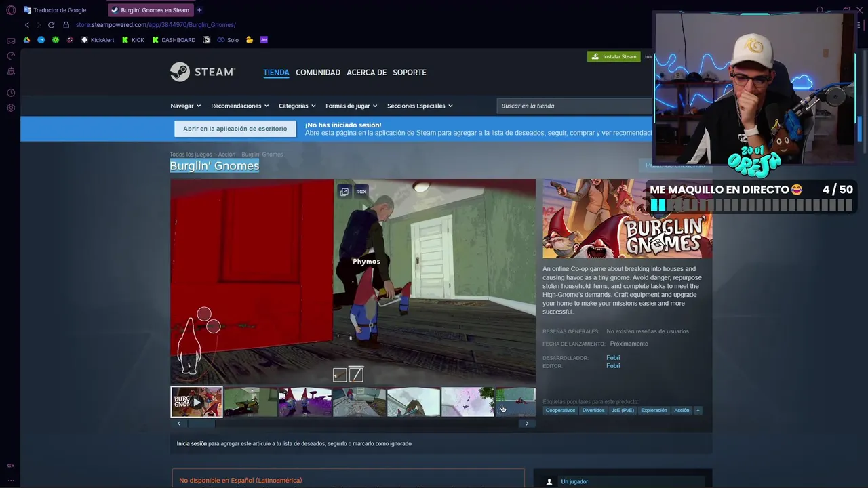Expand the Secciones Especiales dropdown

click(x=420, y=106)
